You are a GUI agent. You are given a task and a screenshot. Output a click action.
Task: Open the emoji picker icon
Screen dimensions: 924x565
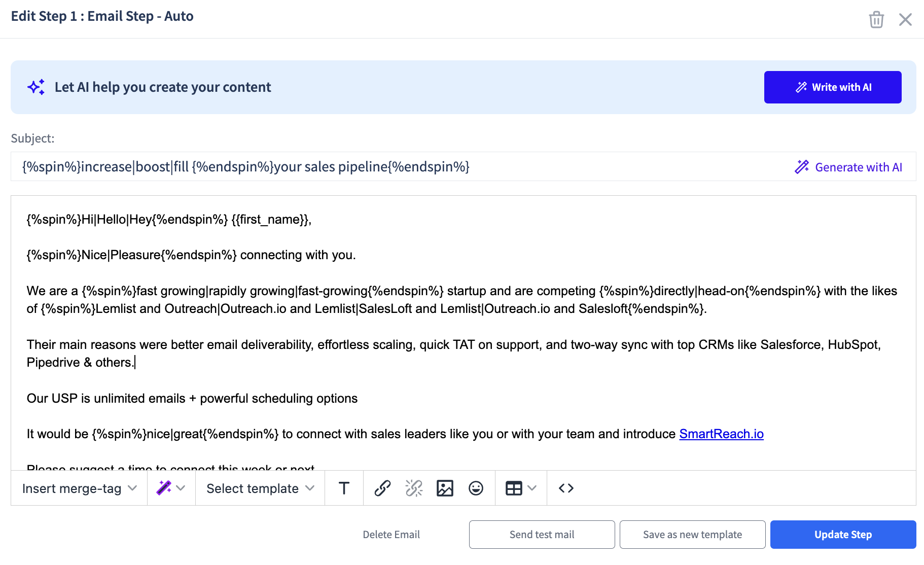(476, 488)
